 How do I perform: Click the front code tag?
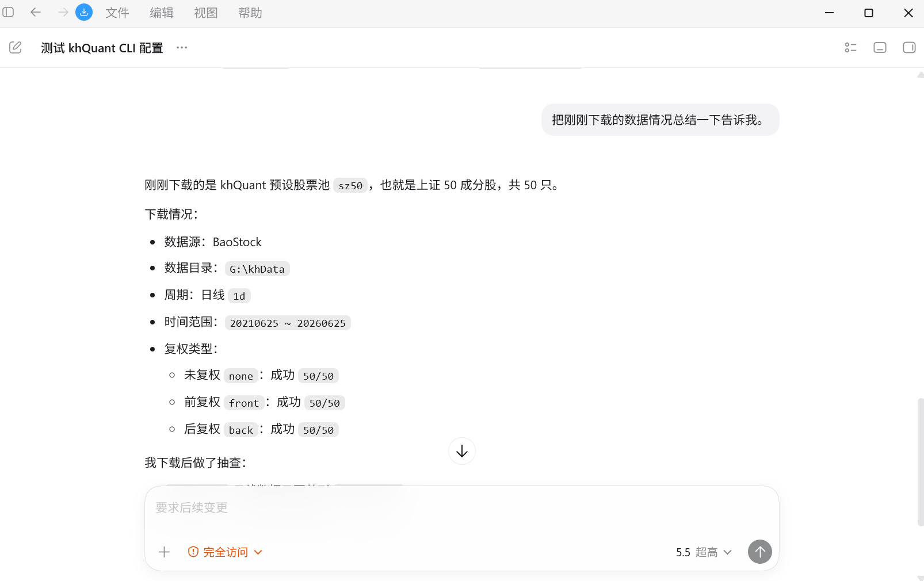244,403
